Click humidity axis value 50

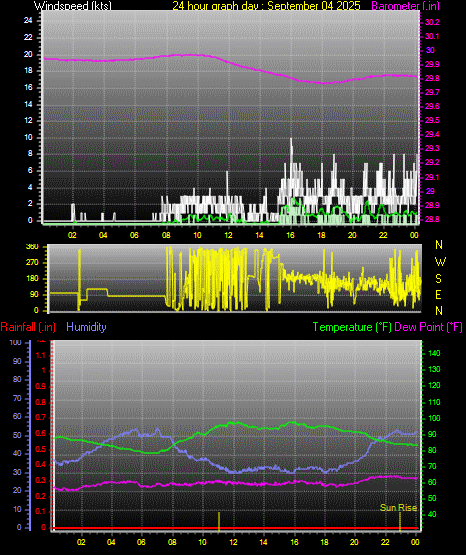point(17,435)
